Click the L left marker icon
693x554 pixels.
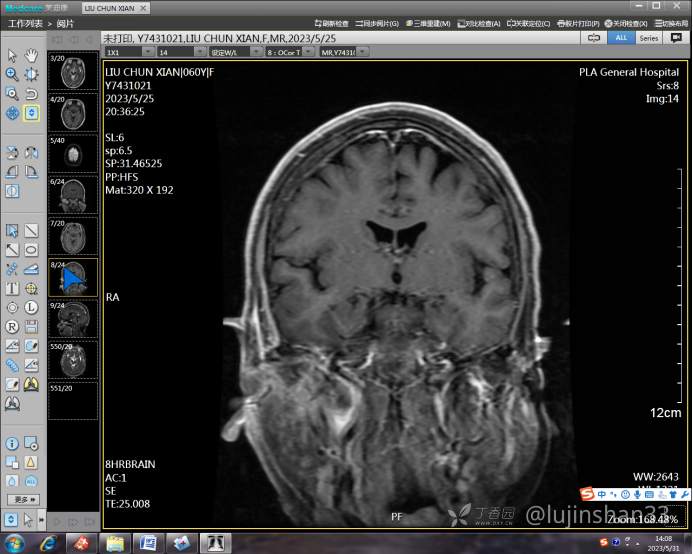pyautogui.click(x=32, y=307)
